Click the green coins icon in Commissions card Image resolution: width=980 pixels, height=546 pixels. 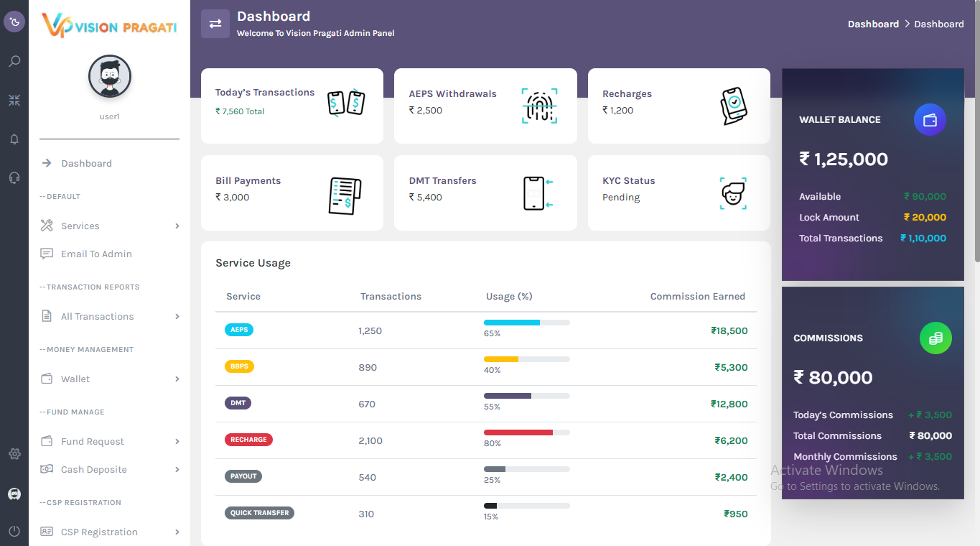pyautogui.click(x=935, y=338)
